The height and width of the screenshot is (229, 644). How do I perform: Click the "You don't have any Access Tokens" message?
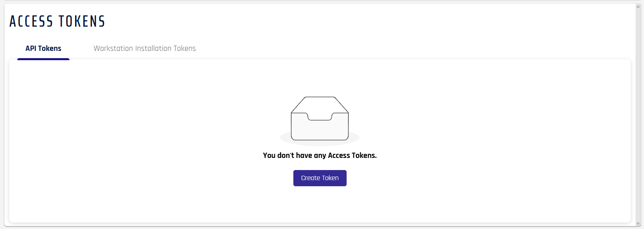[320, 155]
